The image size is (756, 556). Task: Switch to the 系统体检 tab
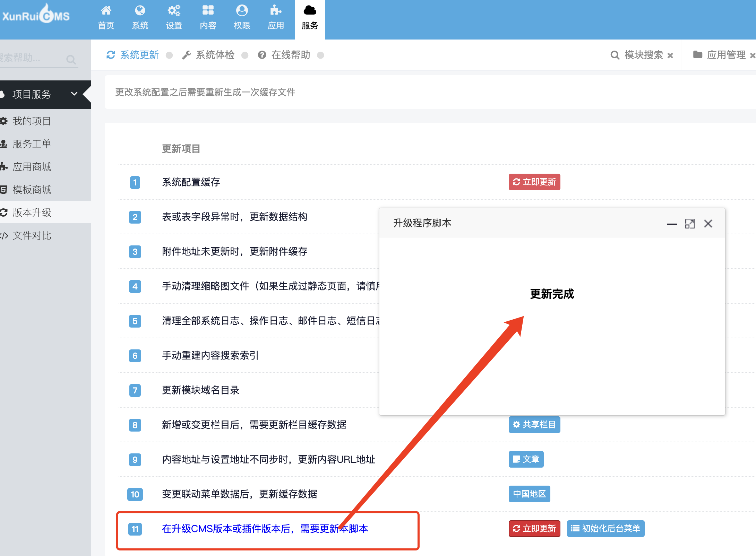(x=209, y=55)
